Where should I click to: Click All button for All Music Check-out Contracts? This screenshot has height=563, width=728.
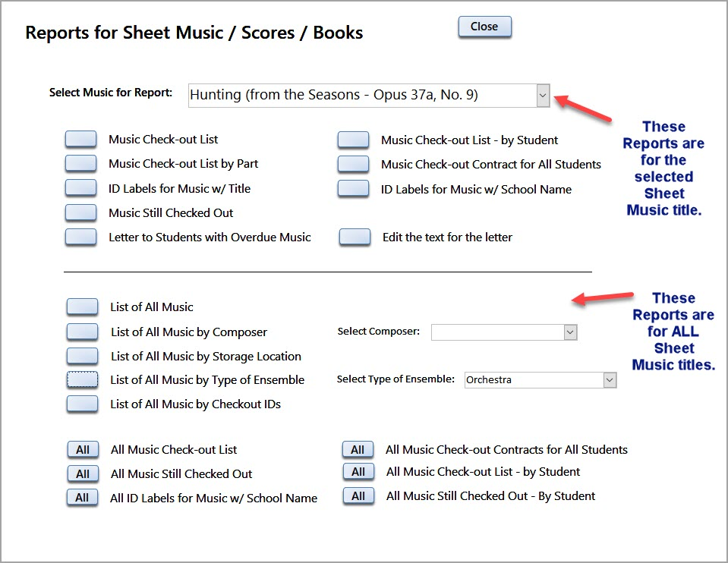click(x=358, y=449)
